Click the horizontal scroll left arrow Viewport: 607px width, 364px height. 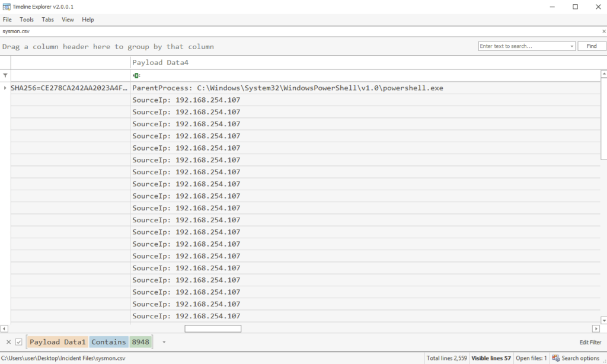4,329
